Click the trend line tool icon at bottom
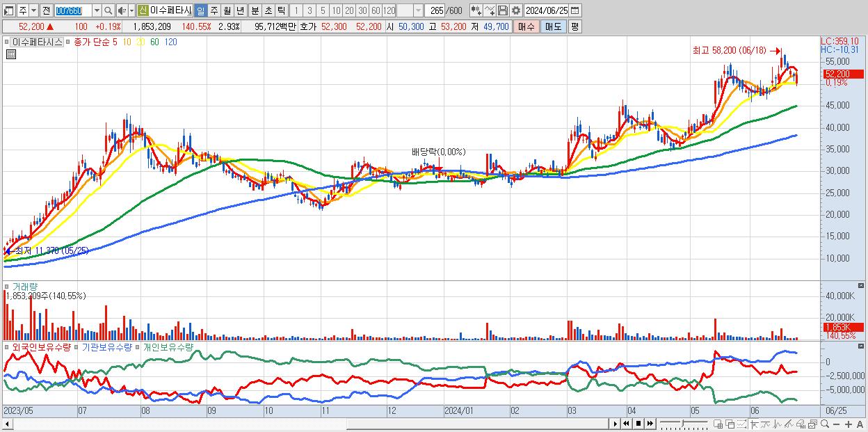This screenshot has height=432, width=868. 766,424
